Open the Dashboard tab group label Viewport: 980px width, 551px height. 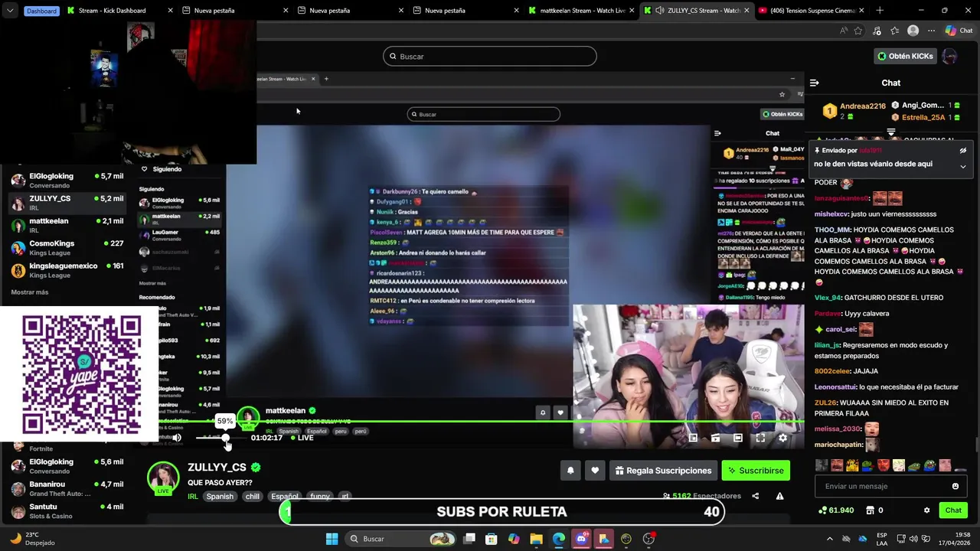click(41, 11)
